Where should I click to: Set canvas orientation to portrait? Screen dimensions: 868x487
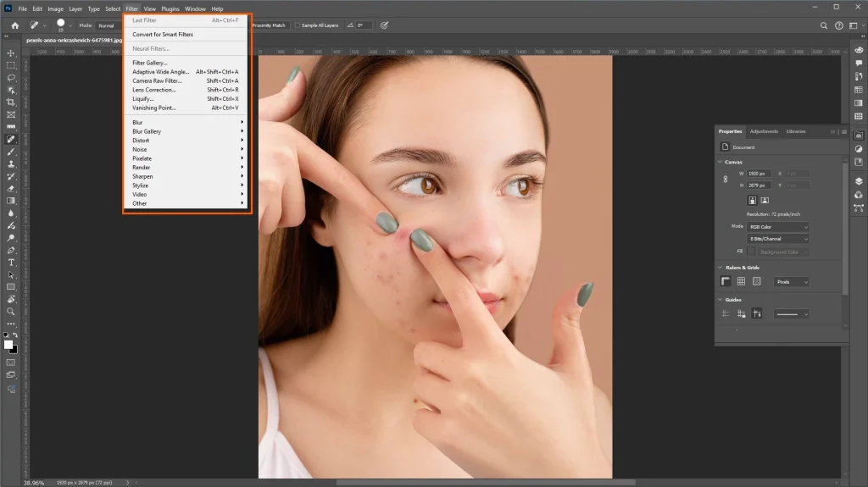click(x=752, y=201)
